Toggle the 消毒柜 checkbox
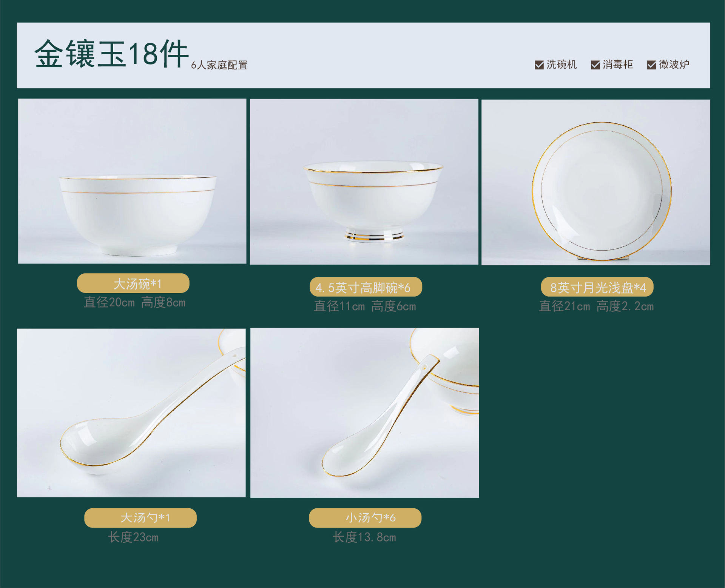The image size is (725, 588). tap(595, 65)
